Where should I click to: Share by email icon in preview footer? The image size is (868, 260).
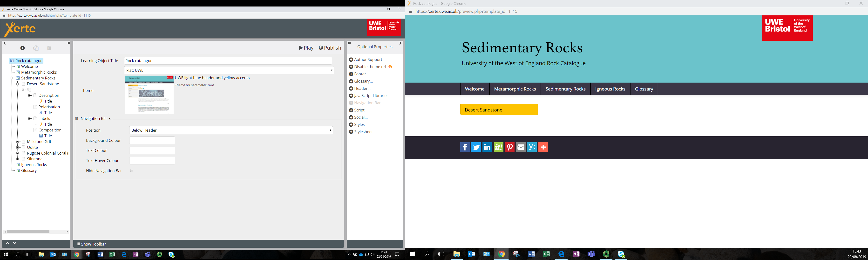point(521,147)
